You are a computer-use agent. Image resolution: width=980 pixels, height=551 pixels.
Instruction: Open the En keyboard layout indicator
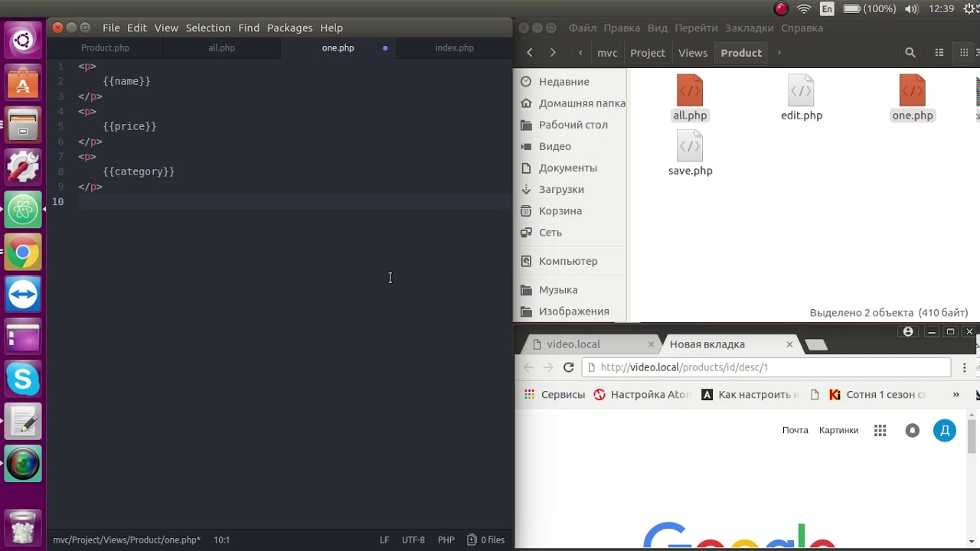click(827, 9)
